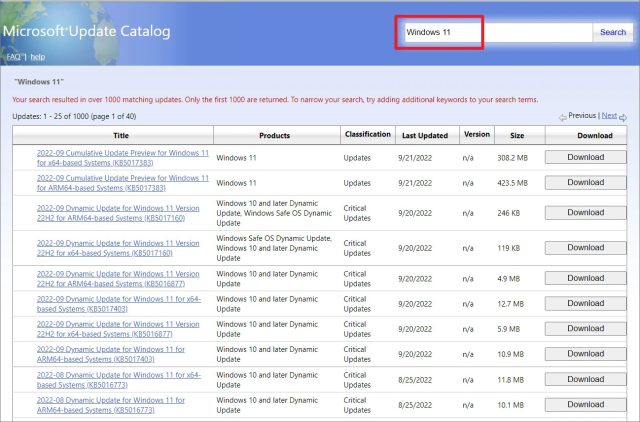This screenshot has height=422, width=640.
Task: Open KB5017160 x64 Dynamic Update link
Action: (x=118, y=248)
